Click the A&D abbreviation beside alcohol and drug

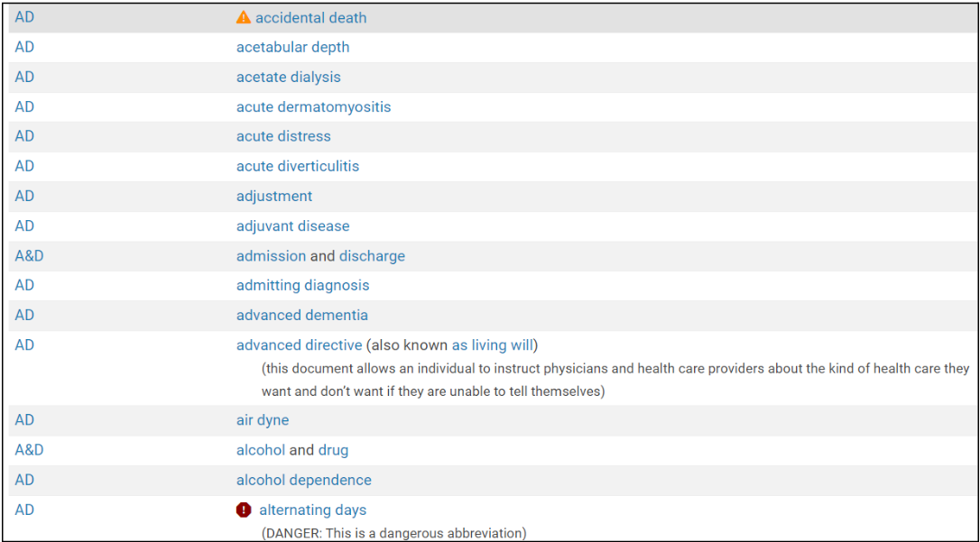coord(29,450)
